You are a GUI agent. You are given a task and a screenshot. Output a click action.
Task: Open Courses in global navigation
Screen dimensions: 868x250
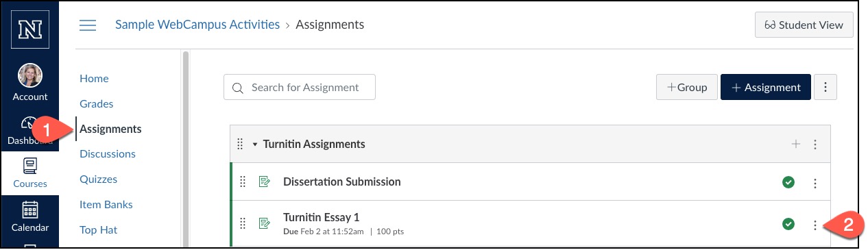coord(30,173)
